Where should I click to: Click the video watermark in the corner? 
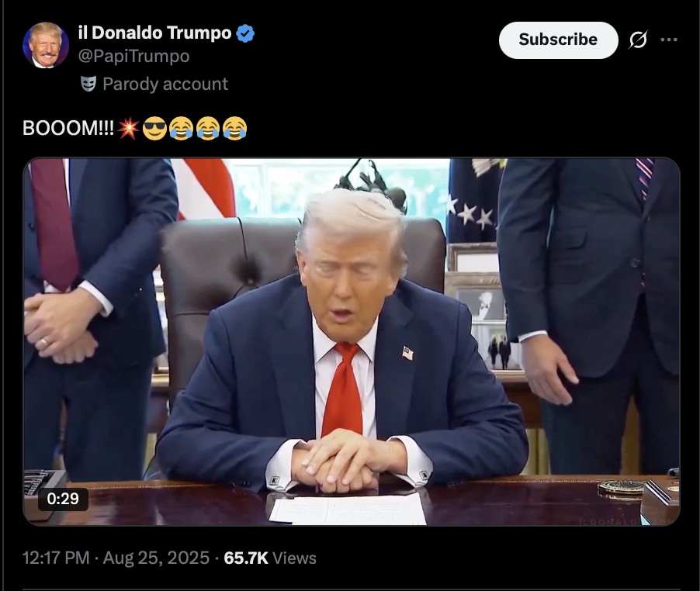point(629,521)
